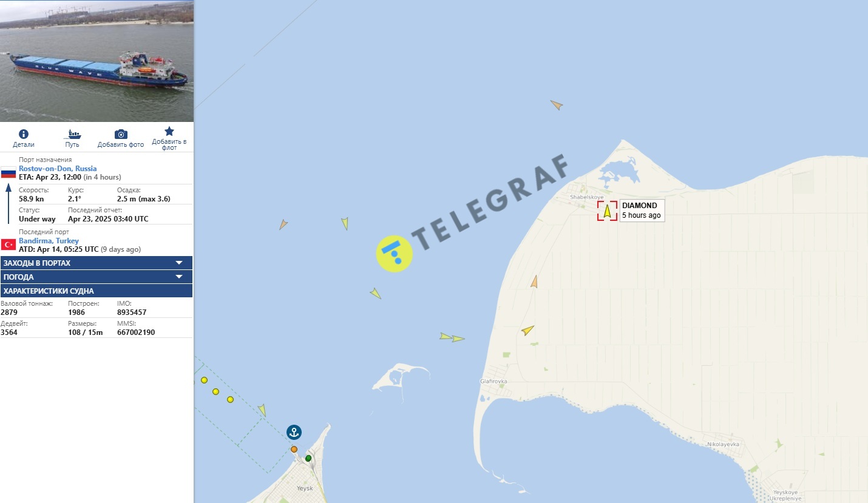Open the vessel photo thumbnail

pyautogui.click(x=97, y=61)
